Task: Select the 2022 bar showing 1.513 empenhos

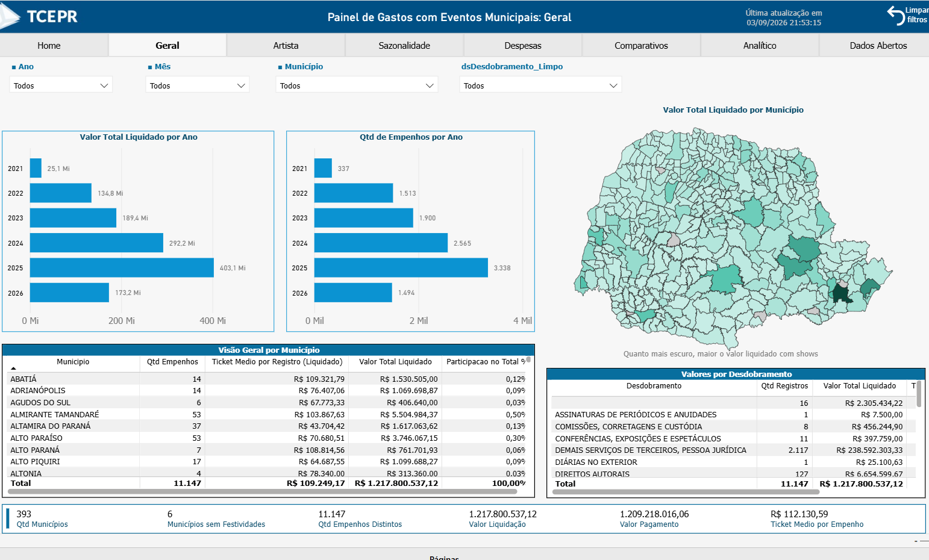Action: [354, 193]
